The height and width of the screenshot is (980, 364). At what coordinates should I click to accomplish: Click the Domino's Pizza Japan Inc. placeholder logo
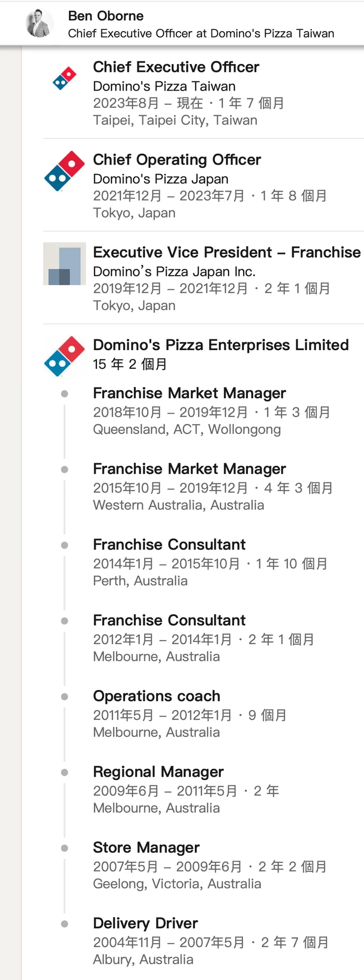[64, 263]
